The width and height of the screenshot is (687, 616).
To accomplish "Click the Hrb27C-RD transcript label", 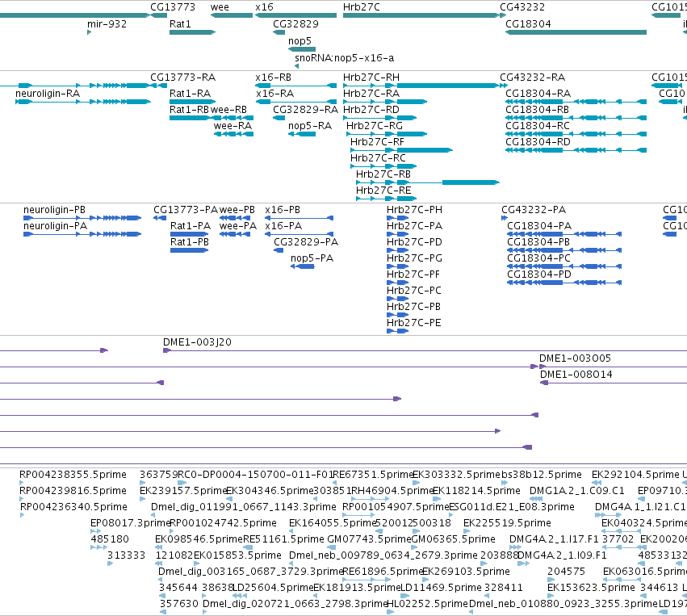I will click(x=371, y=110).
